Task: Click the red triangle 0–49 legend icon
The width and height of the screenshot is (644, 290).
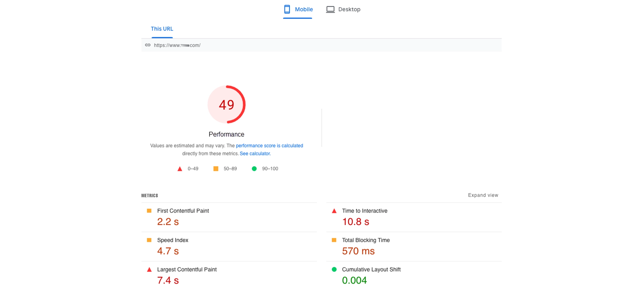Action: [x=180, y=169]
